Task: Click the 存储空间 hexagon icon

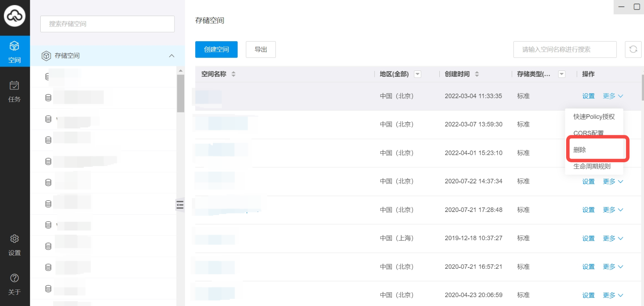Action: coord(46,56)
